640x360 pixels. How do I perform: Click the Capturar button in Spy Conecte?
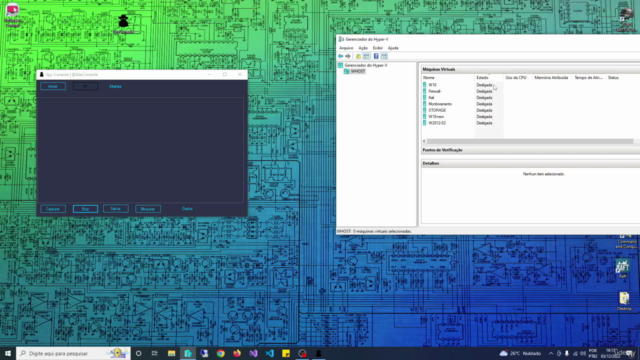[x=53, y=209]
